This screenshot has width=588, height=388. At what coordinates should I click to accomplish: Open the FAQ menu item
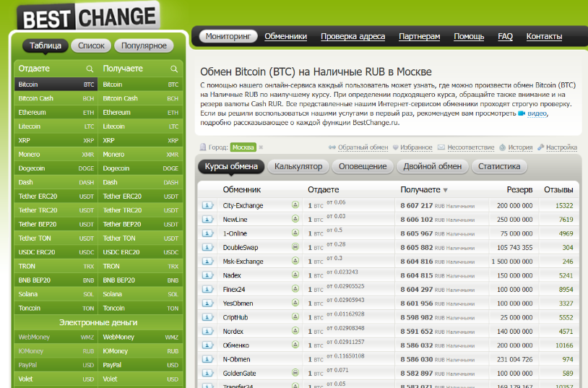point(505,36)
